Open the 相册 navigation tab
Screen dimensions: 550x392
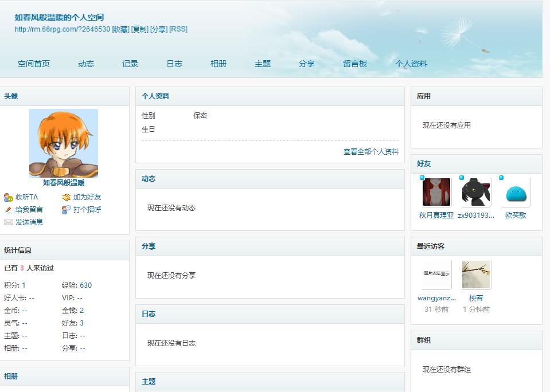[218, 64]
